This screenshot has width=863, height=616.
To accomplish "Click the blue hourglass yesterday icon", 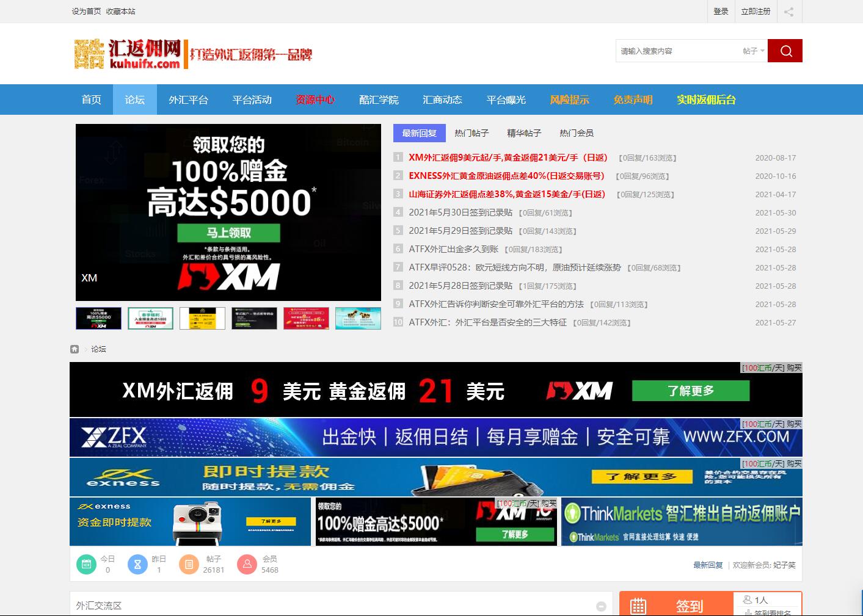I will point(137,564).
